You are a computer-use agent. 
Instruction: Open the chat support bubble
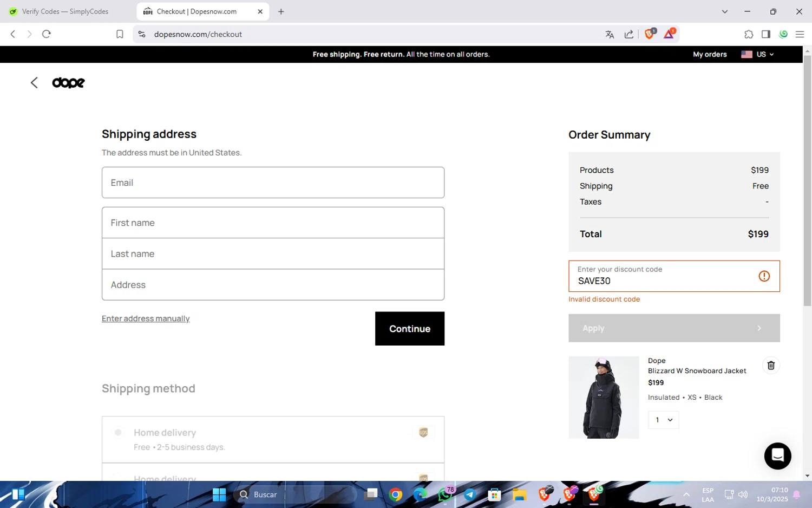777,455
